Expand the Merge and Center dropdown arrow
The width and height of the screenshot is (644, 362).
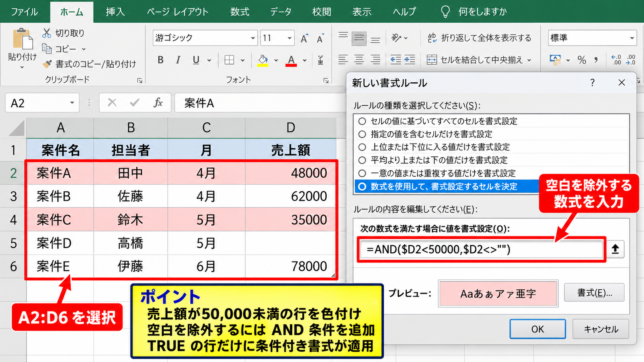point(529,60)
